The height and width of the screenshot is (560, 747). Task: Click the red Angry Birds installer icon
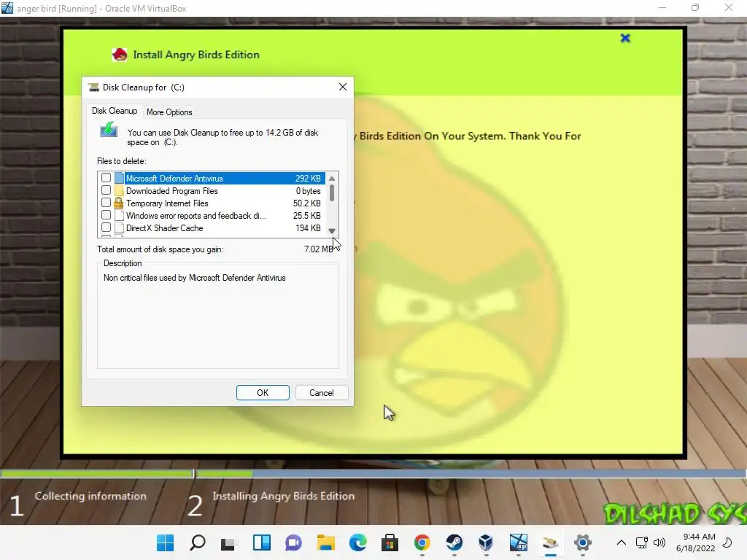[120, 55]
